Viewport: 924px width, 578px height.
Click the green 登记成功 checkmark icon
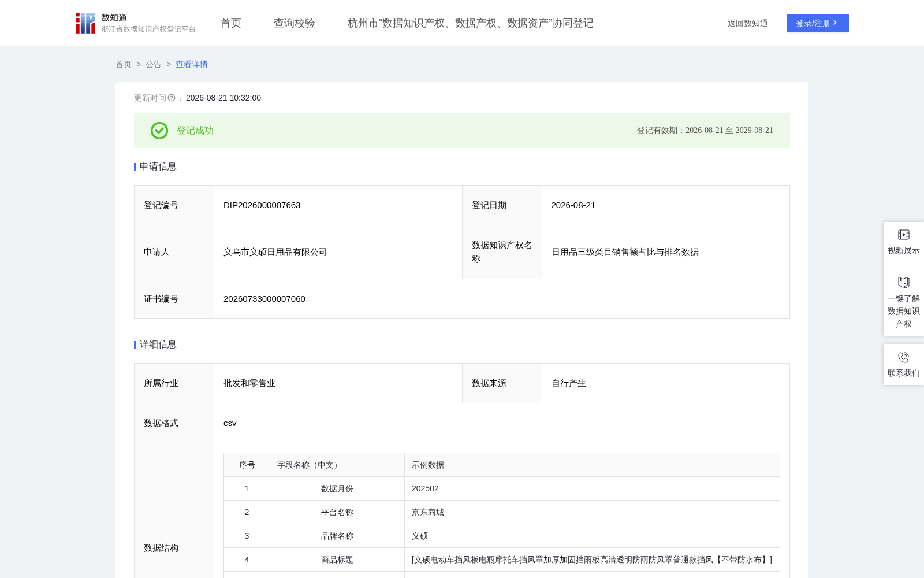click(159, 131)
